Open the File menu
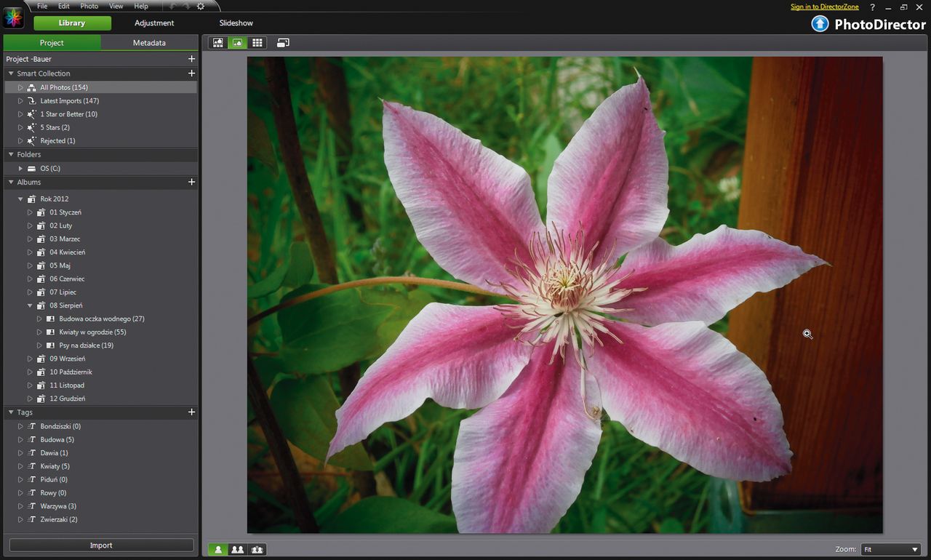 (42, 6)
